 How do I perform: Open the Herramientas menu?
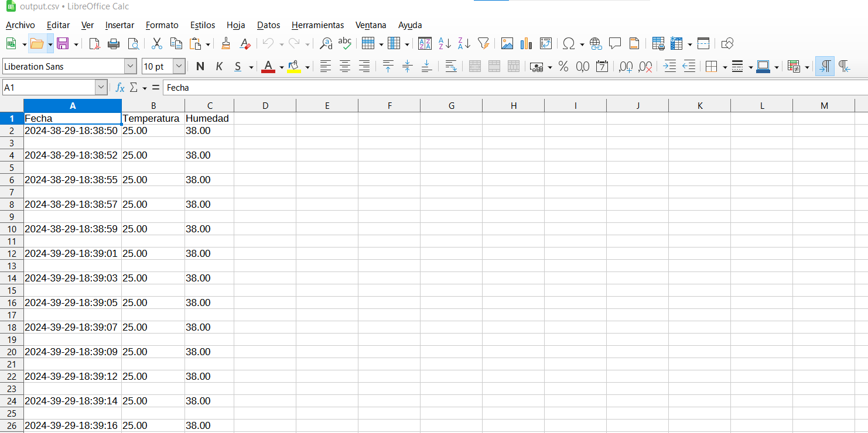point(317,25)
